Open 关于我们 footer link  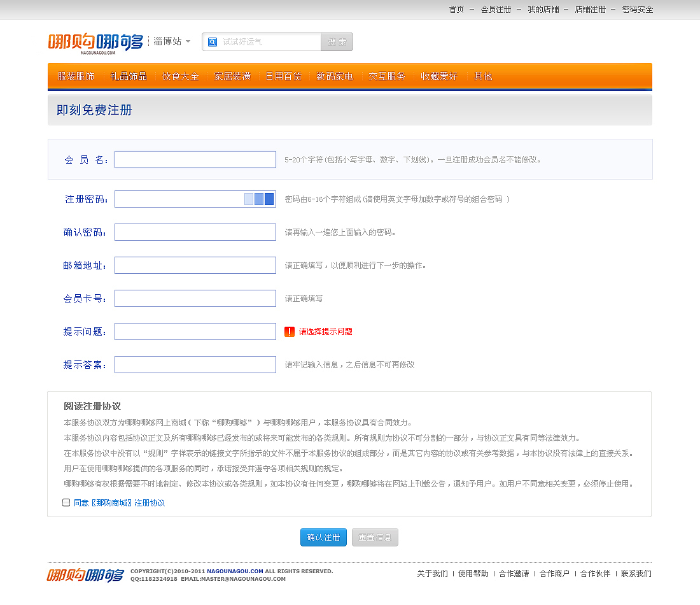tap(432, 574)
